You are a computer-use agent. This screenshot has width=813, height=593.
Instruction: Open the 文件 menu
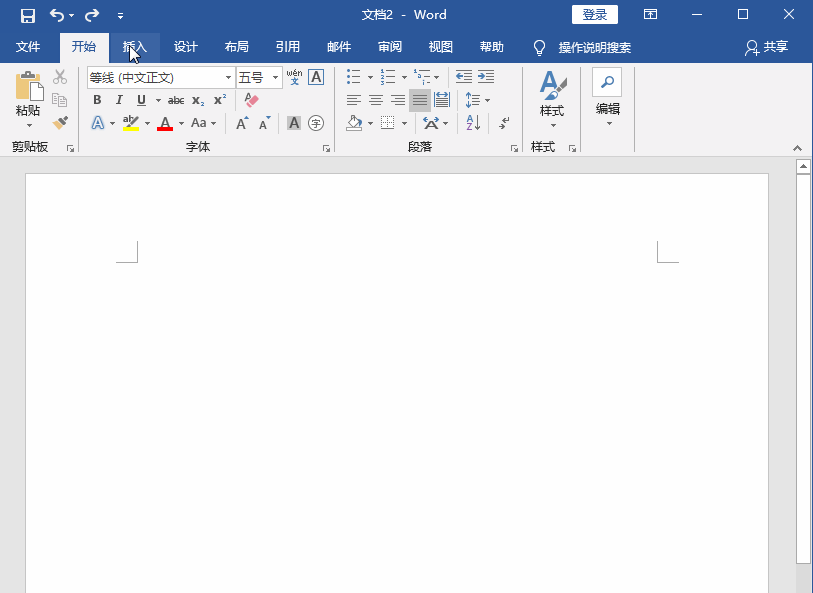(28, 47)
